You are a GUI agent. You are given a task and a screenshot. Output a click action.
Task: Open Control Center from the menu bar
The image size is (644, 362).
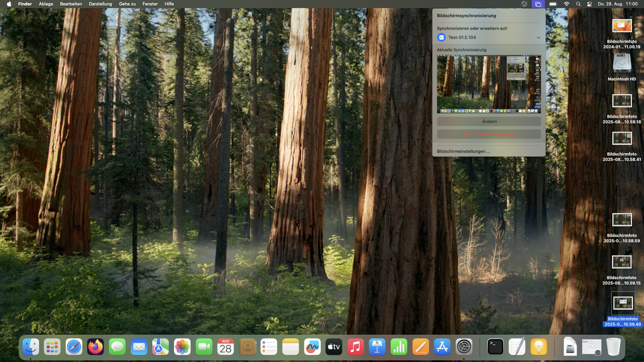point(589,4)
